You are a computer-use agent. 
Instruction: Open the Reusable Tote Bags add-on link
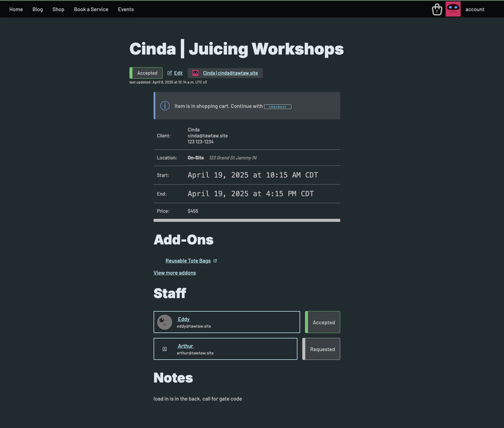coord(188,261)
